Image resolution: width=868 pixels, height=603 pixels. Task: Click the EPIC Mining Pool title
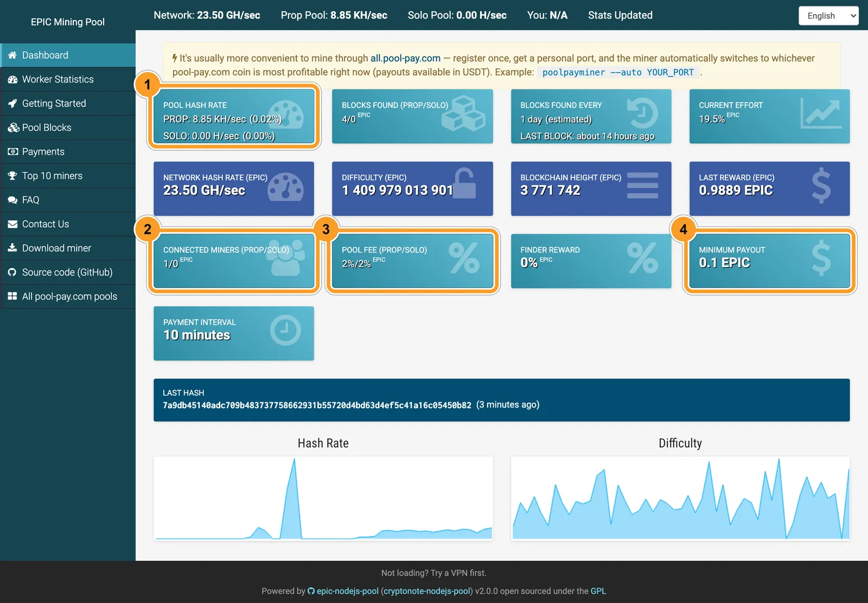click(68, 22)
